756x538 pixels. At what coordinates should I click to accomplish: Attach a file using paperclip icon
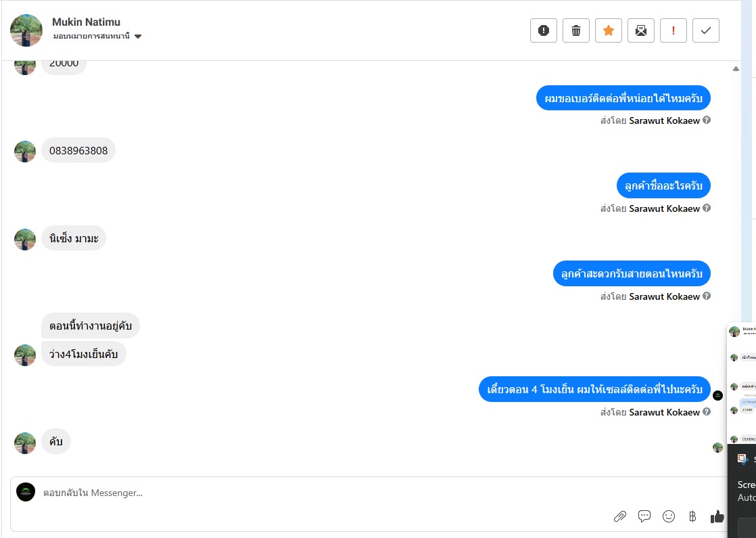tap(620, 516)
